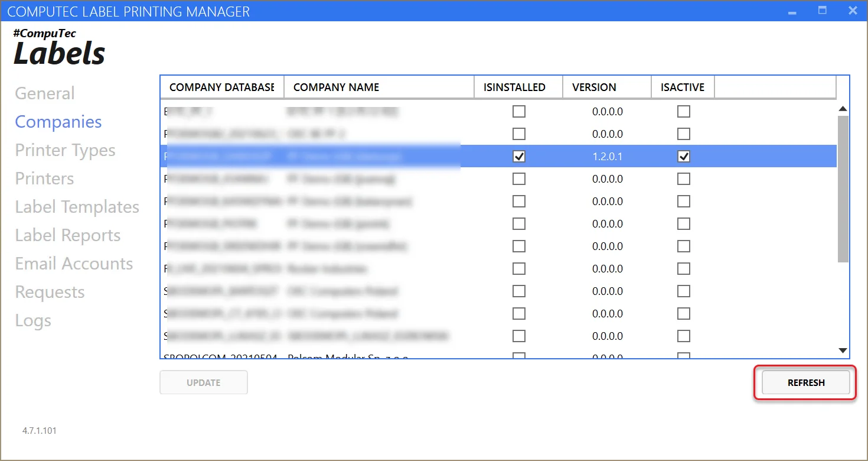
Task: Click the CompuTec Labels logo
Action: point(59,48)
